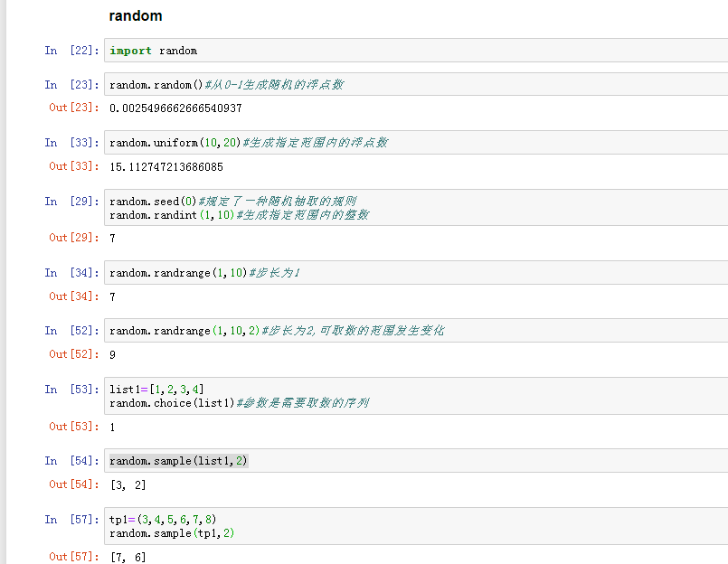Click the Out[52] prompt label
The height and width of the screenshot is (564, 728).
click(73, 354)
